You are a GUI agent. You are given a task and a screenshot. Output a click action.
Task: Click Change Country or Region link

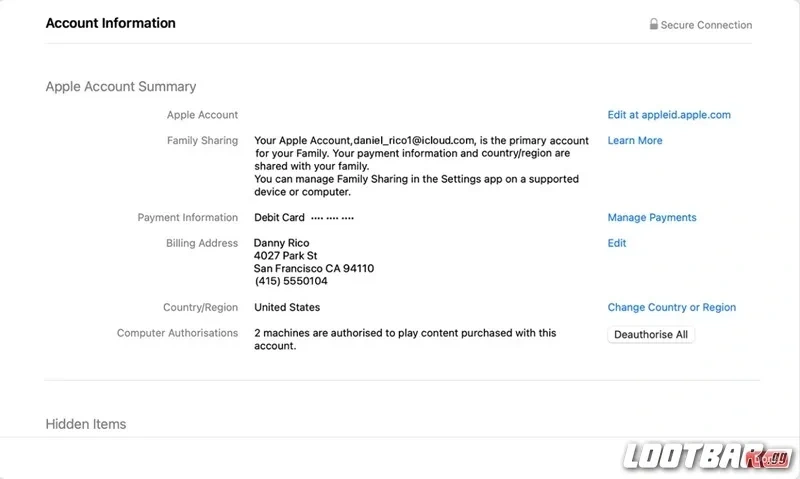[x=671, y=307]
